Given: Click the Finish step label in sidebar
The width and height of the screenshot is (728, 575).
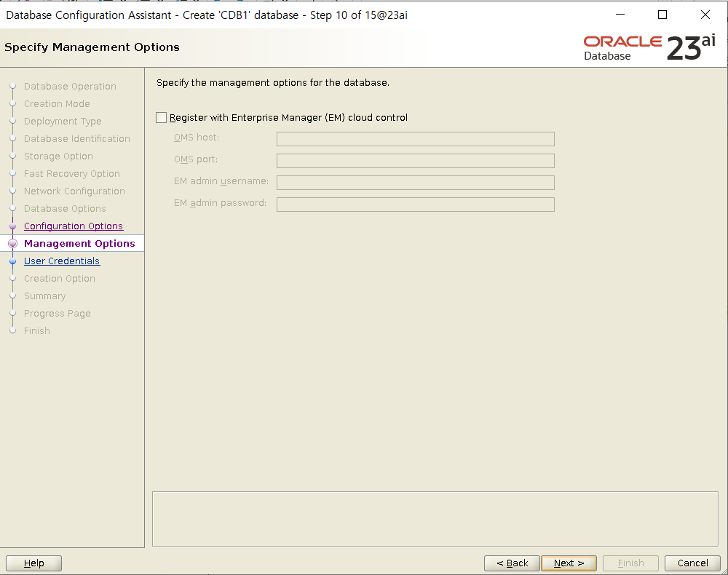Looking at the screenshot, I should tap(37, 331).
